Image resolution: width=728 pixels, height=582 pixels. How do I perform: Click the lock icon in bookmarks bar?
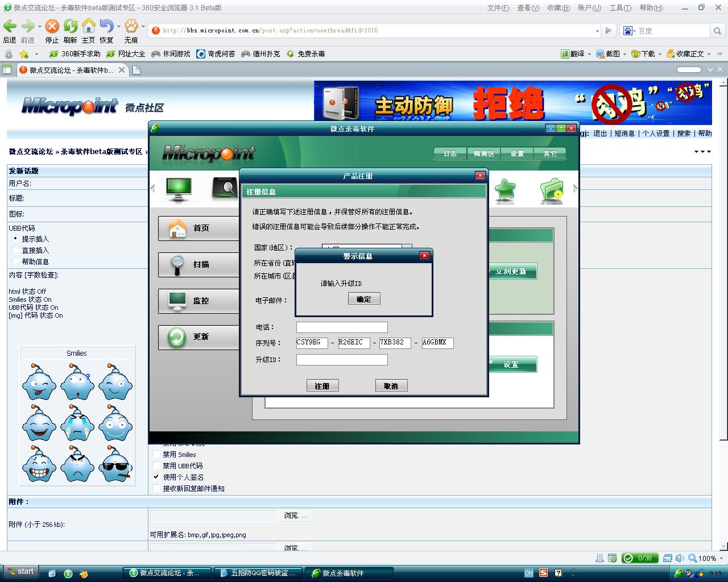9,54
